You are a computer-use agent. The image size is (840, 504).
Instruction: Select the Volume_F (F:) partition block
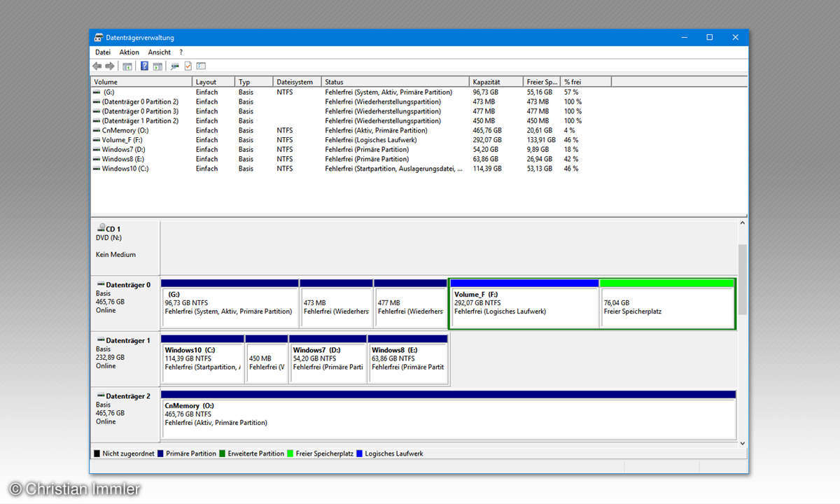click(524, 303)
